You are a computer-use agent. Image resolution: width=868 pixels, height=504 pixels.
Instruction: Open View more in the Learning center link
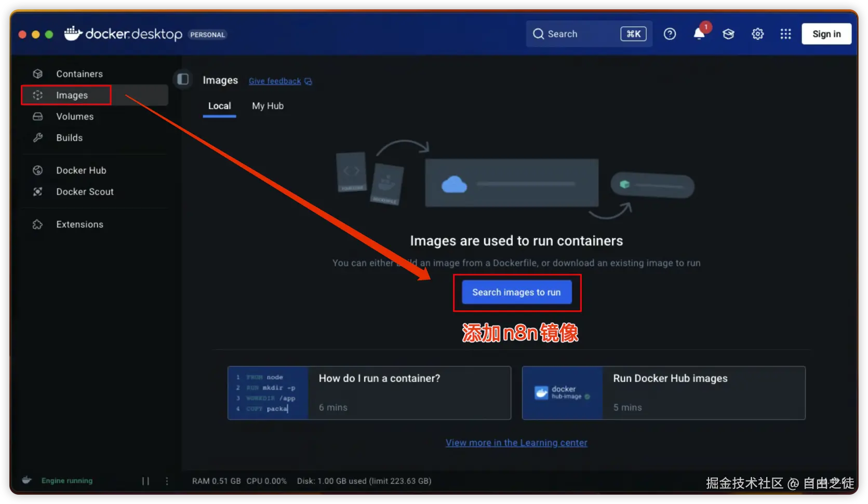[x=516, y=443]
